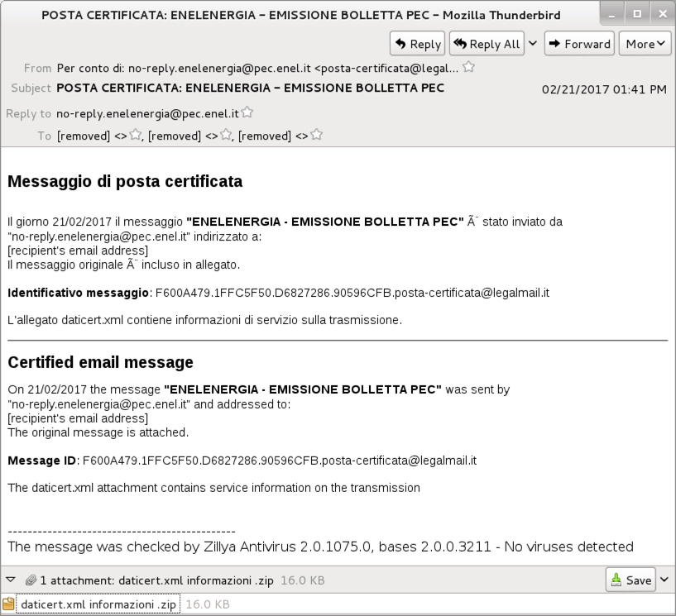This screenshot has width=676, height=616.
Task: Click the Zillya Antivirus footer line
Action: click(320, 547)
